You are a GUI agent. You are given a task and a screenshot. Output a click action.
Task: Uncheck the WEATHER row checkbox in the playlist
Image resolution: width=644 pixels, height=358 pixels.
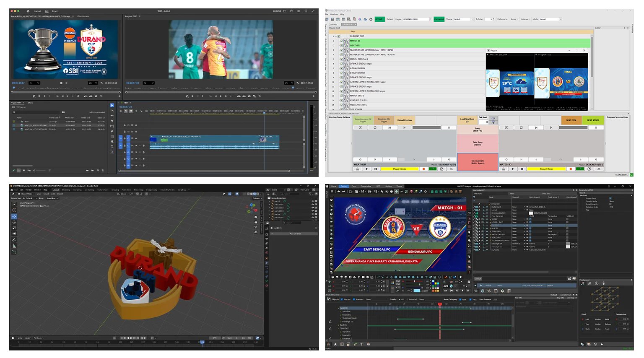[341, 46]
